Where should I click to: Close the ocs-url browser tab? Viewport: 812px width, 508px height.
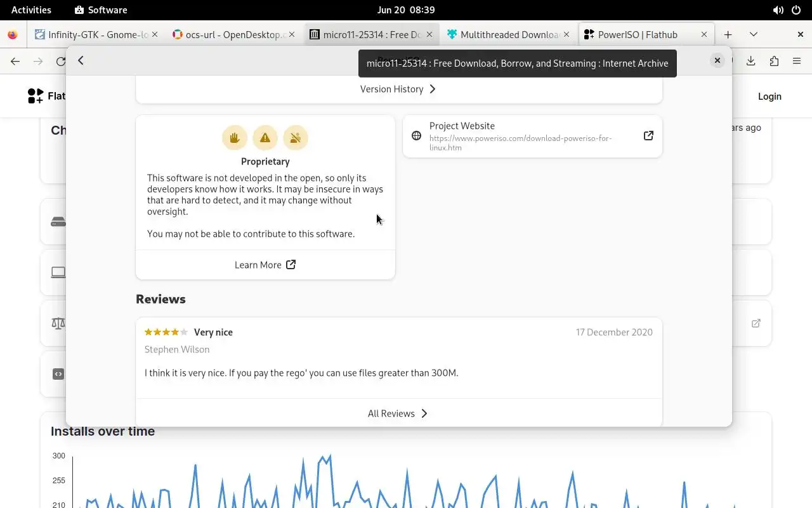click(292, 34)
